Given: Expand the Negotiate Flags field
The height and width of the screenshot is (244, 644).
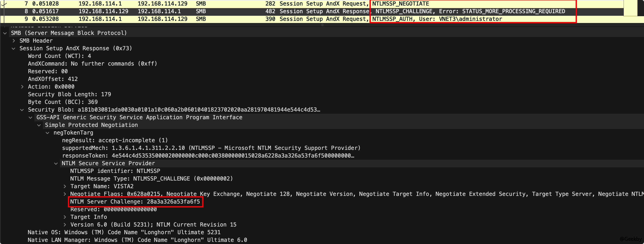Looking at the screenshot, I should [x=65, y=194].
